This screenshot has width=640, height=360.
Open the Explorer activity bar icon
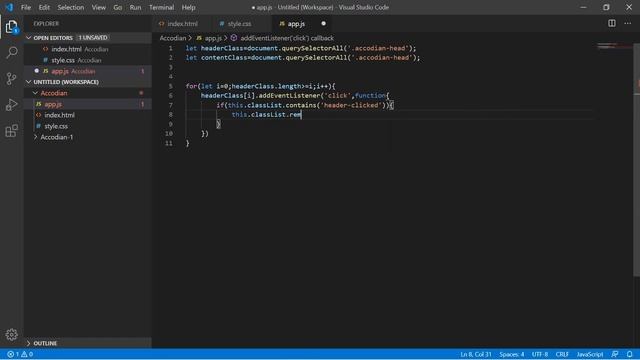(12, 27)
